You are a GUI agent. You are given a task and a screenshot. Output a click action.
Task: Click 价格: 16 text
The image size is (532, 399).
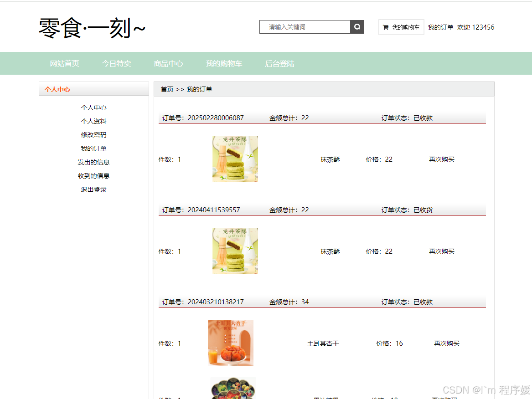point(389,343)
